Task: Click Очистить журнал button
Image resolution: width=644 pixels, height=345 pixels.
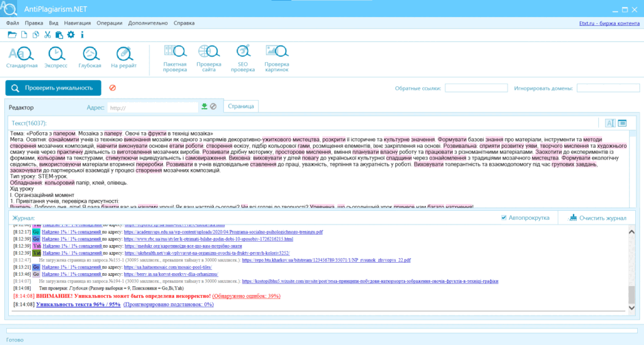Action: pyautogui.click(x=597, y=218)
